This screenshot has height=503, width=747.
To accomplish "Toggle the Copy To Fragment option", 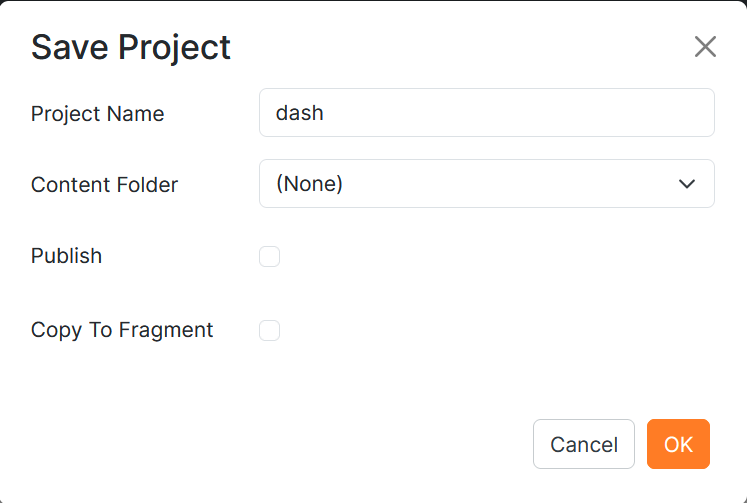I will [x=269, y=330].
